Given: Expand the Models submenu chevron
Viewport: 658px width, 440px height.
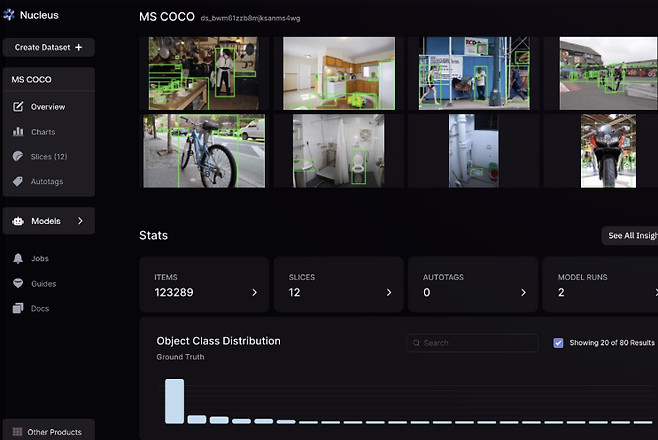Looking at the screenshot, I should [80, 221].
